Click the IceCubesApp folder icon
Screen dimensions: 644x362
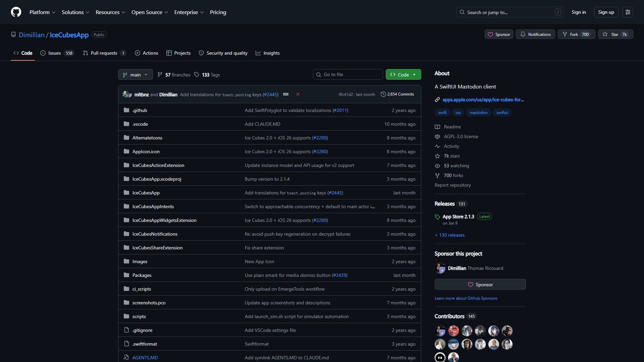126,193
